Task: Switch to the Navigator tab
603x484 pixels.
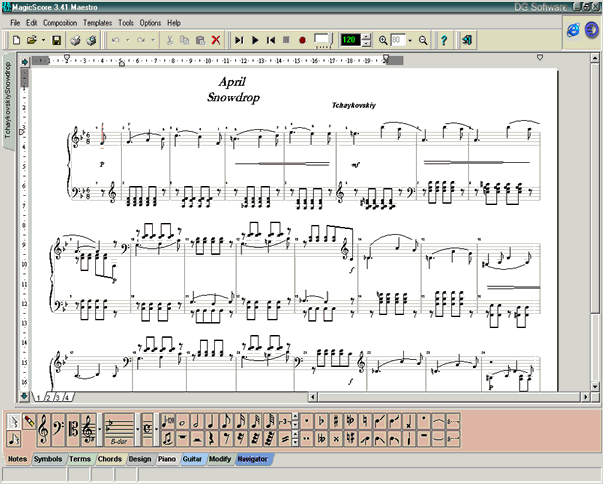Action: (x=253, y=459)
